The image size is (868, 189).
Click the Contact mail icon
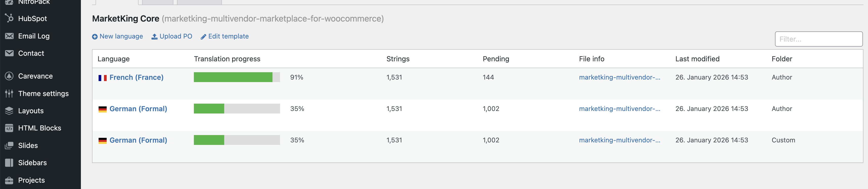pyautogui.click(x=9, y=53)
